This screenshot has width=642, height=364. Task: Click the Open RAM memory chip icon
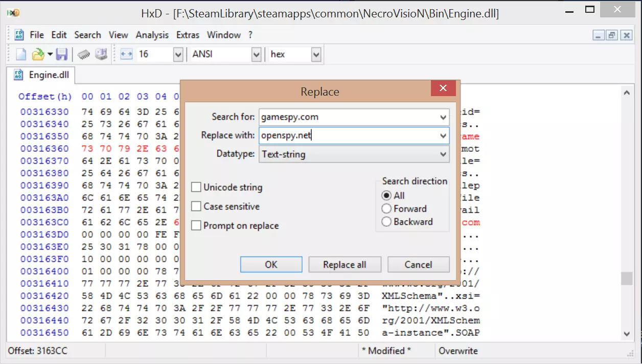[84, 54]
